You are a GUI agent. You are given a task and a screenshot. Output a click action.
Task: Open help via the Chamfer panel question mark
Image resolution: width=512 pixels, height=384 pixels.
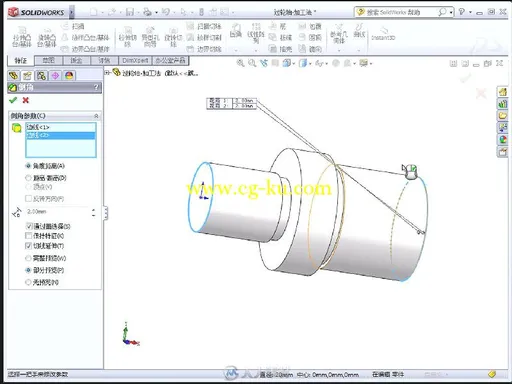tap(96, 87)
